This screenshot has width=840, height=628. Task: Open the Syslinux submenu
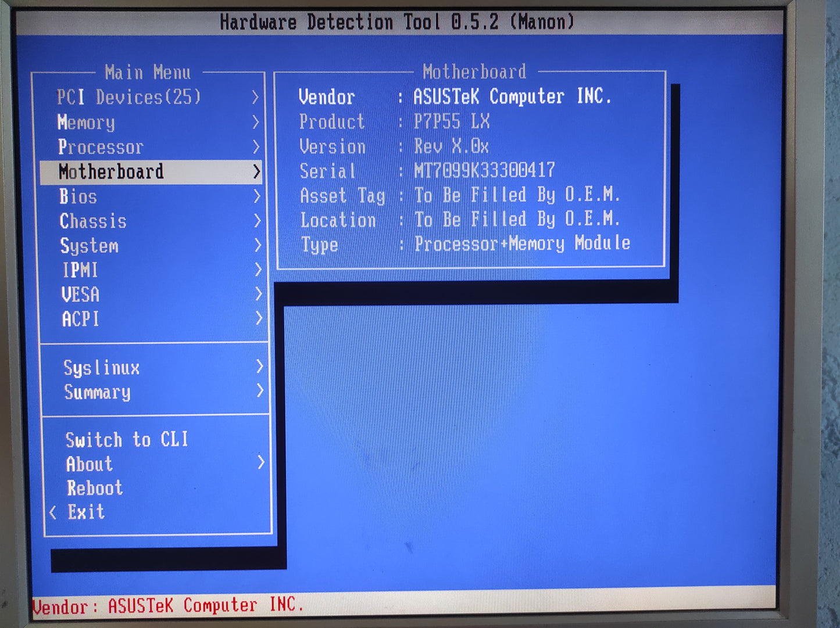click(x=102, y=368)
